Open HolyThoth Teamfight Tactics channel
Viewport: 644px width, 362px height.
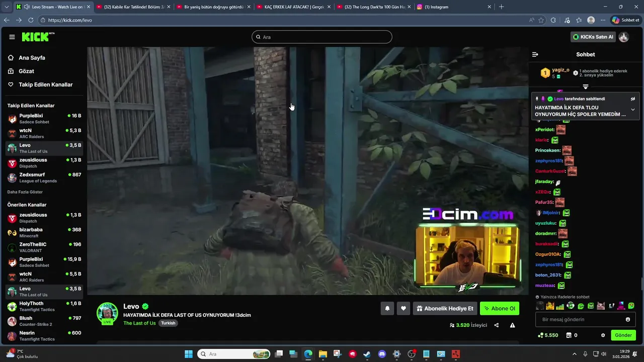coord(44,306)
